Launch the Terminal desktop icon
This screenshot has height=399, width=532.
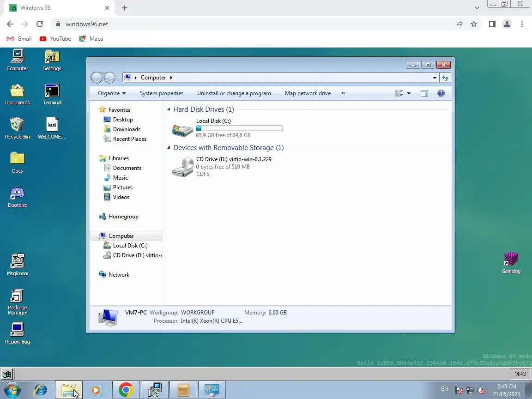52,94
